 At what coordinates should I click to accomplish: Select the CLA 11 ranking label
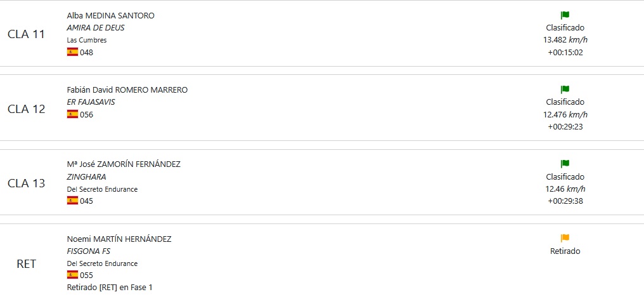[x=26, y=34]
